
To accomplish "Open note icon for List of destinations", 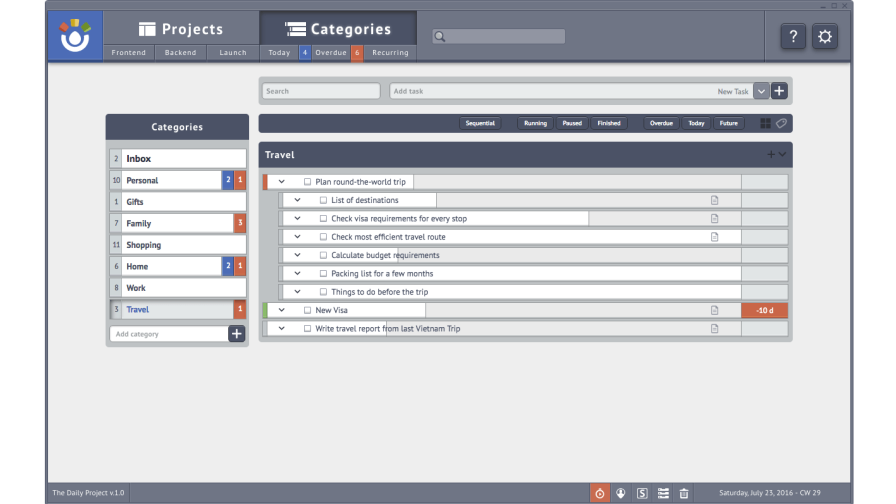I will tap(714, 200).
